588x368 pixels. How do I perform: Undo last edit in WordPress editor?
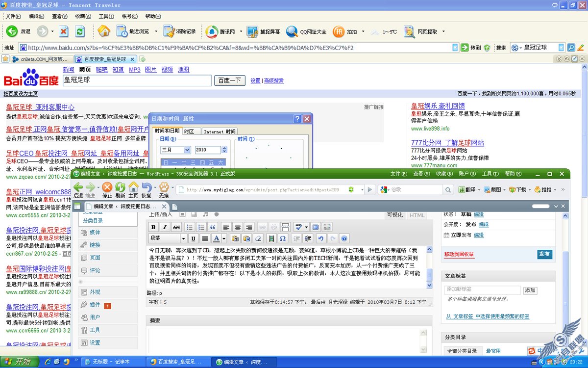320,238
